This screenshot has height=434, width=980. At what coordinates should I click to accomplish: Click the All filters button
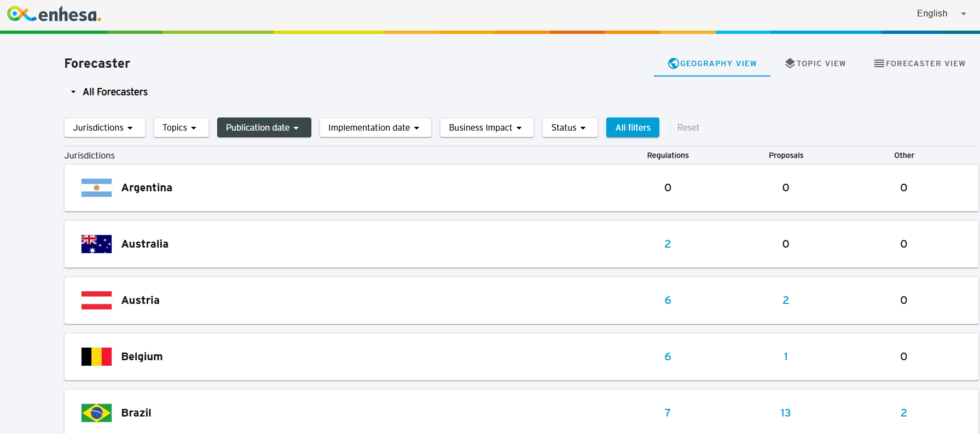pos(633,127)
